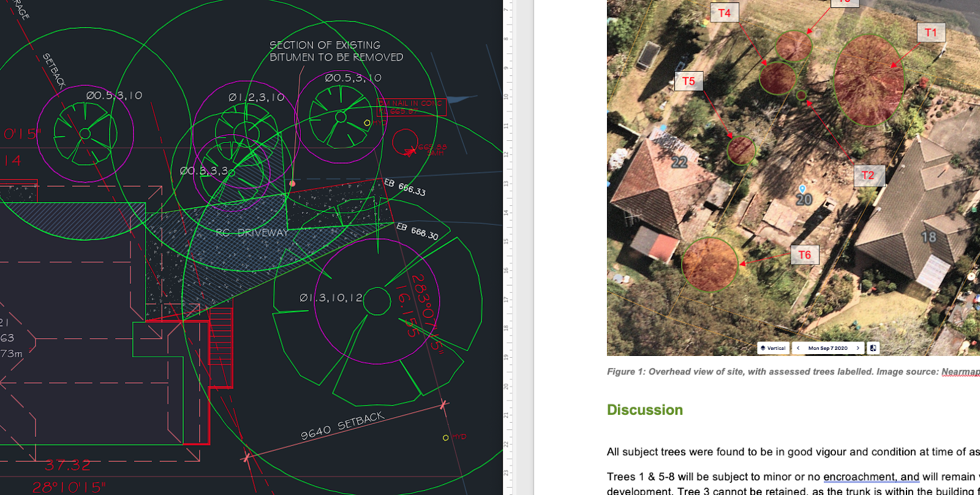Click house number 22 on the aerial photo

[x=679, y=162]
